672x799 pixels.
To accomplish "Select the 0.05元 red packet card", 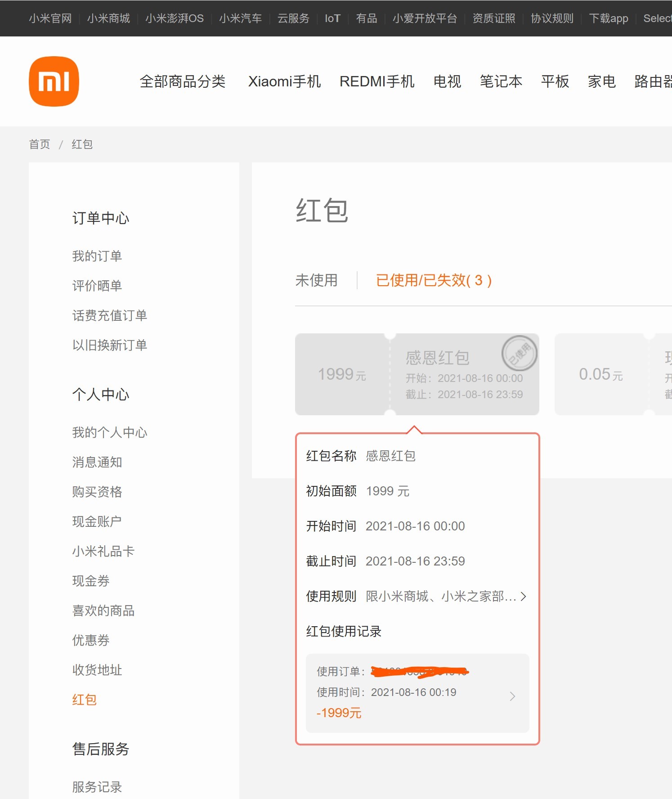I will pyautogui.click(x=613, y=374).
